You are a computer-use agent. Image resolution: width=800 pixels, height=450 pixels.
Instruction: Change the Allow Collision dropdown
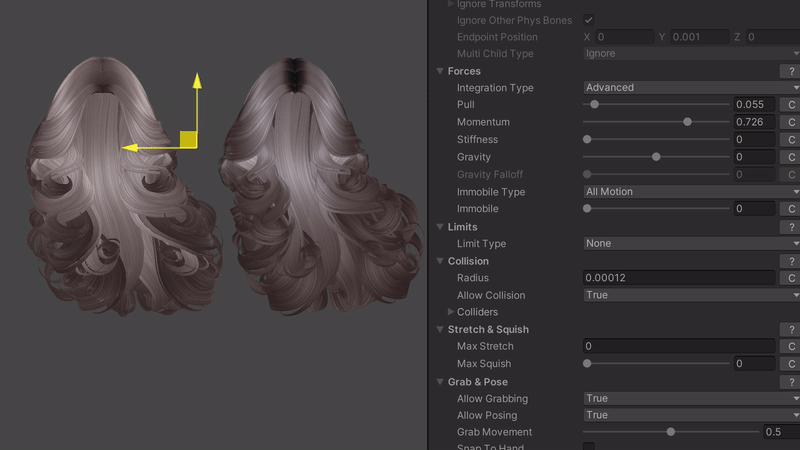coord(690,295)
